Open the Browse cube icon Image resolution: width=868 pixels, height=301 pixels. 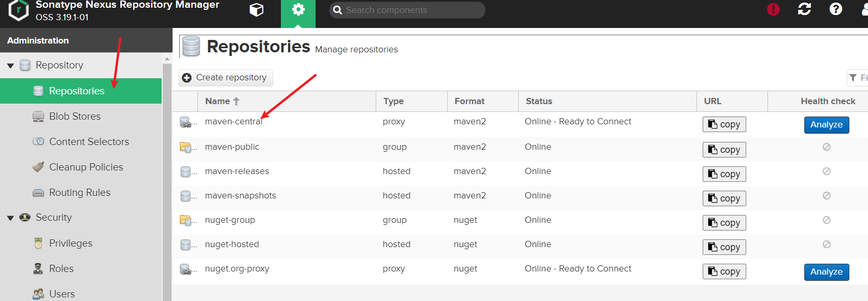click(257, 10)
